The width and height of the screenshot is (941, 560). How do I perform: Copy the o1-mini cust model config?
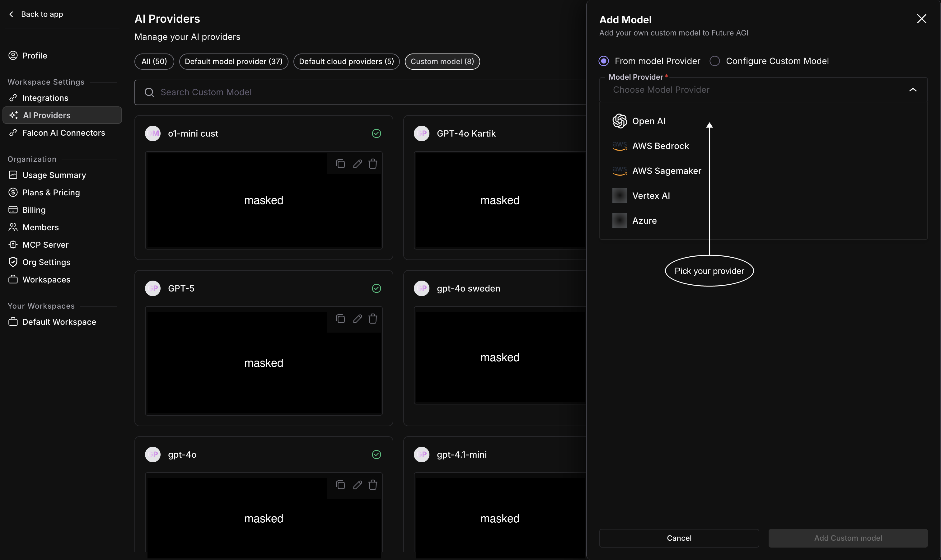tap(340, 163)
